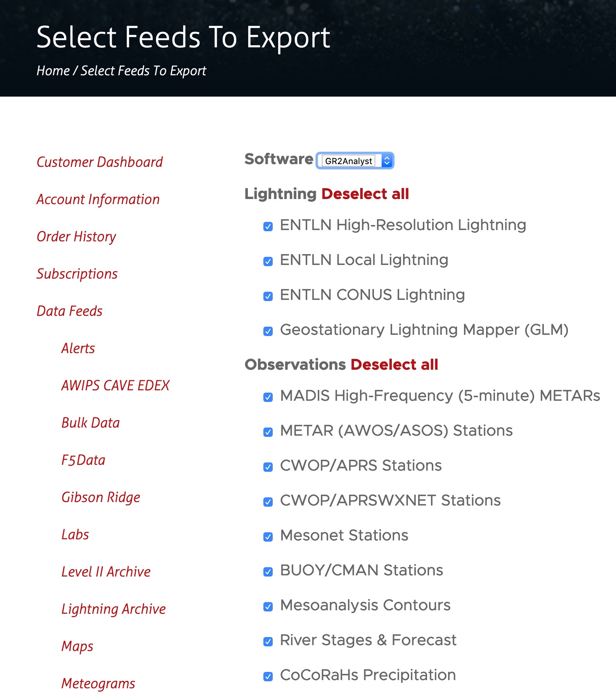Open F5Data sidebar link
The image size is (616, 696).
pos(83,460)
